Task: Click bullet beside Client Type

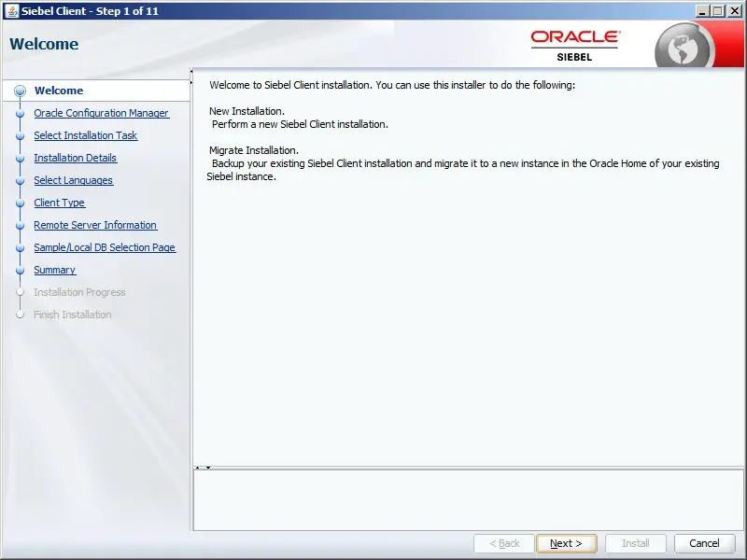Action: [20, 203]
